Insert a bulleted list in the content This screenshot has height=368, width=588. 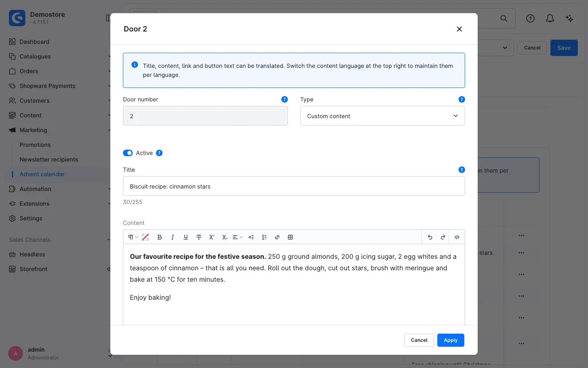[x=251, y=237]
